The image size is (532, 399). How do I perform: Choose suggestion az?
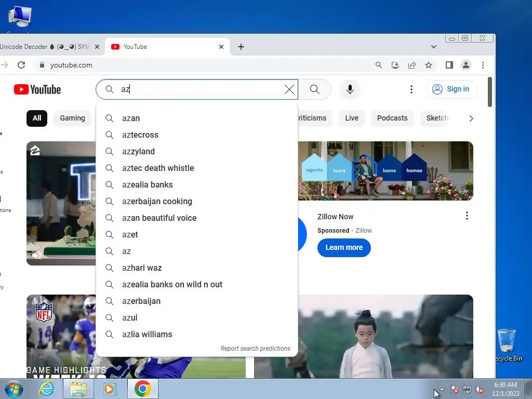(x=197, y=251)
